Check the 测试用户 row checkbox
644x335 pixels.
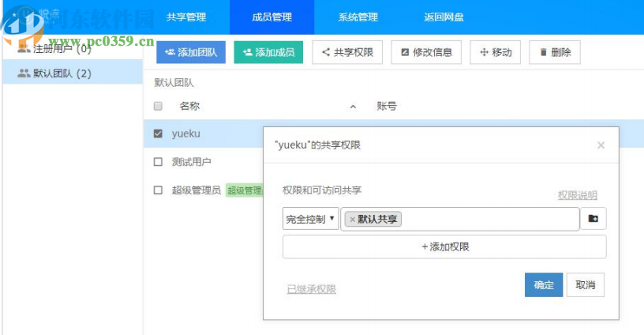pyautogui.click(x=158, y=161)
